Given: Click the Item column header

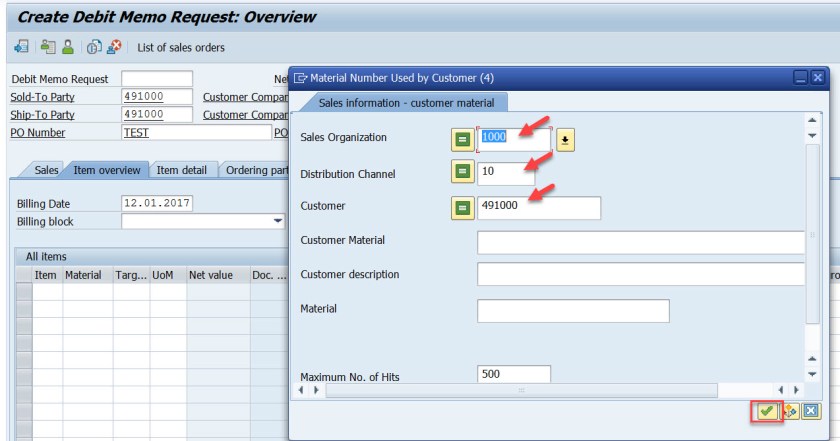Looking at the screenshot, I should tap(47, 275).
